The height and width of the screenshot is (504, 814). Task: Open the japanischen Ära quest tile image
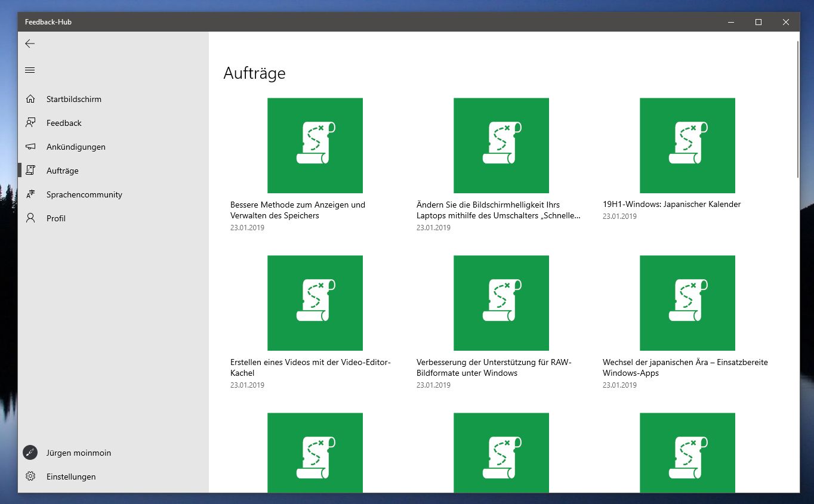click(687, 303)
